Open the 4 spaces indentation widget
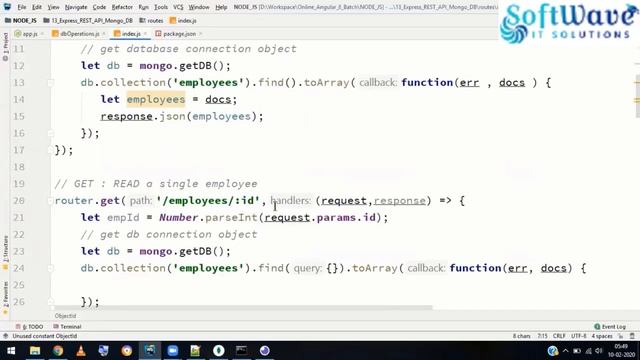 point(602,336)
